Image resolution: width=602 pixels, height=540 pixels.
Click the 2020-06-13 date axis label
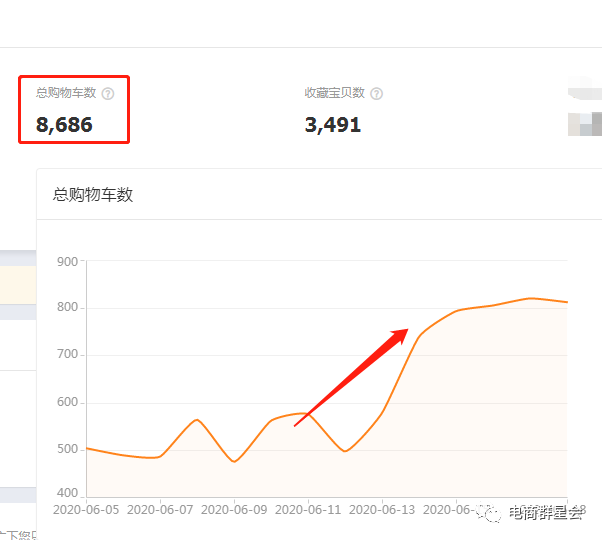[382, 510]
